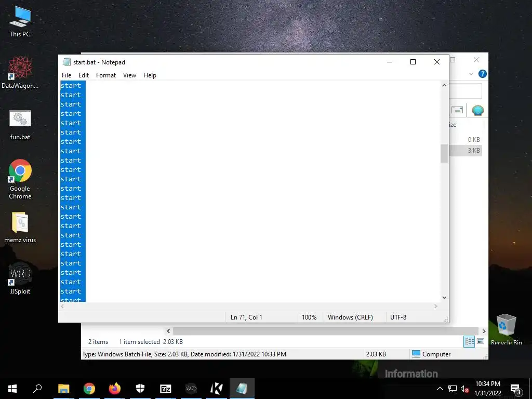This screenshot has height=399, width=532.
Task: Click the card icon in Explorer toolbar
Action: pyautogui.click(x=457, y=110)
